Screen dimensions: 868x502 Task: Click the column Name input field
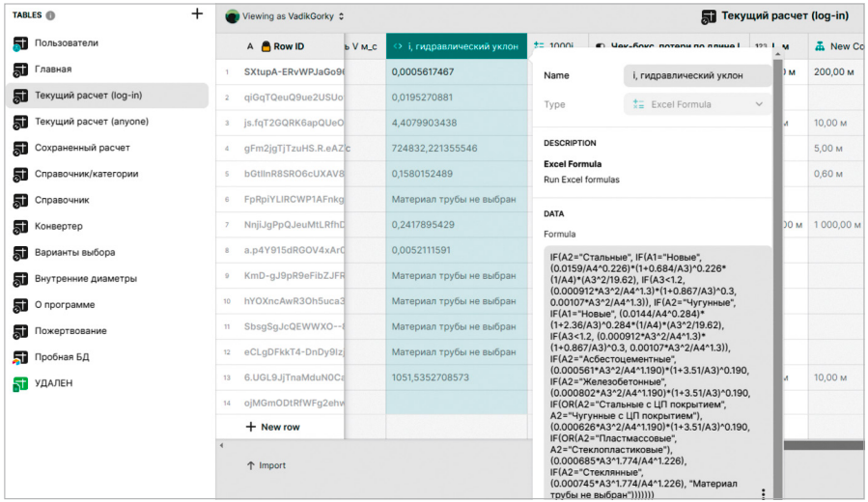(x=697, y=76)
